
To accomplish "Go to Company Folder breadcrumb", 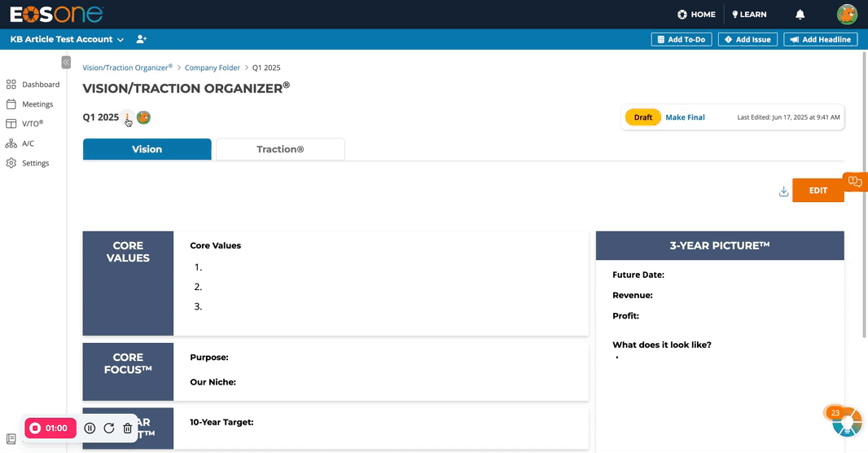I will 212,68.
